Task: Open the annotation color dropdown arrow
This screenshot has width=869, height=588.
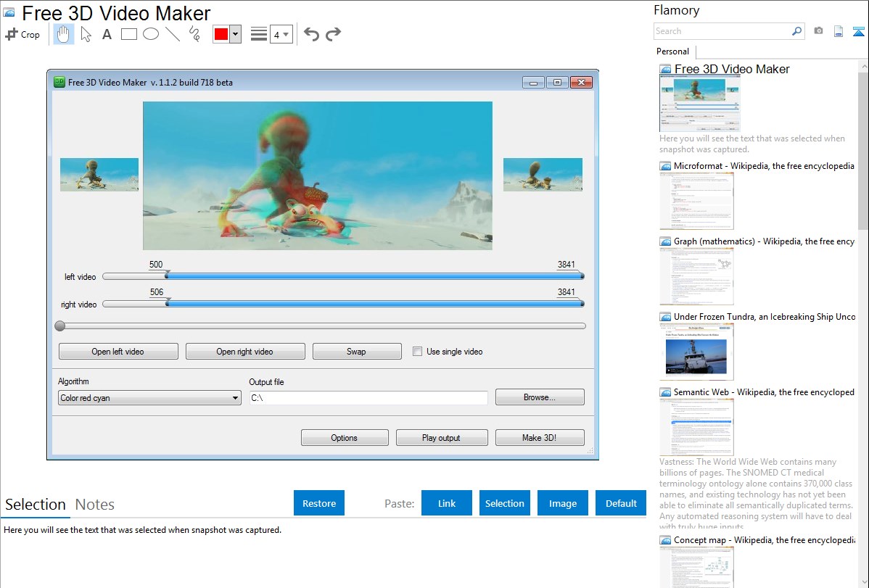Action: point(236,34)
